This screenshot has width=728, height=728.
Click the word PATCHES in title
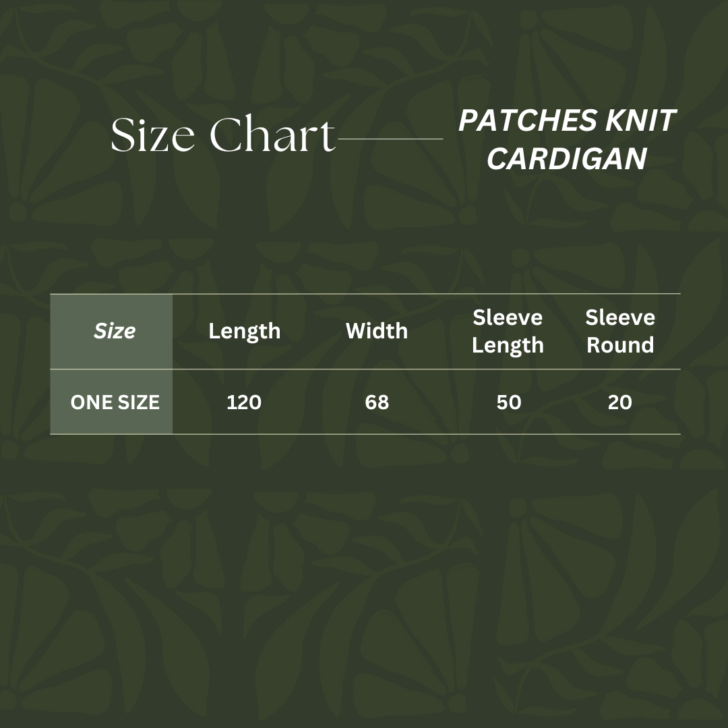pos(518,121)
